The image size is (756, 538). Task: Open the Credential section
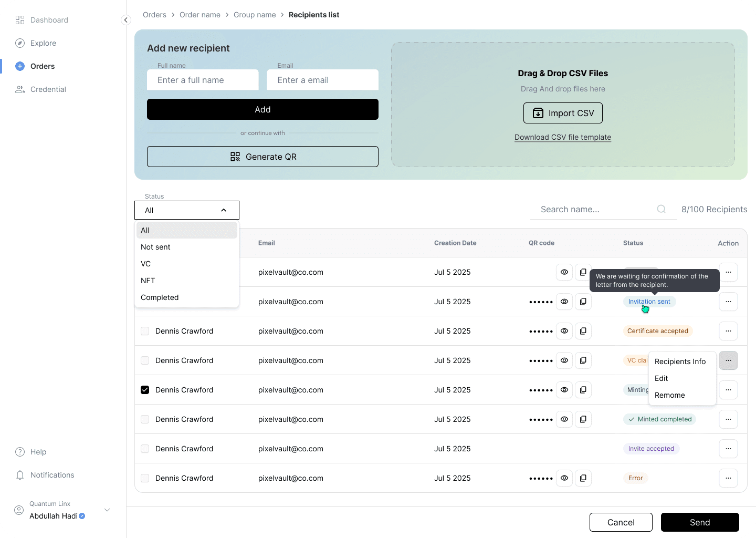coord(48,89)
